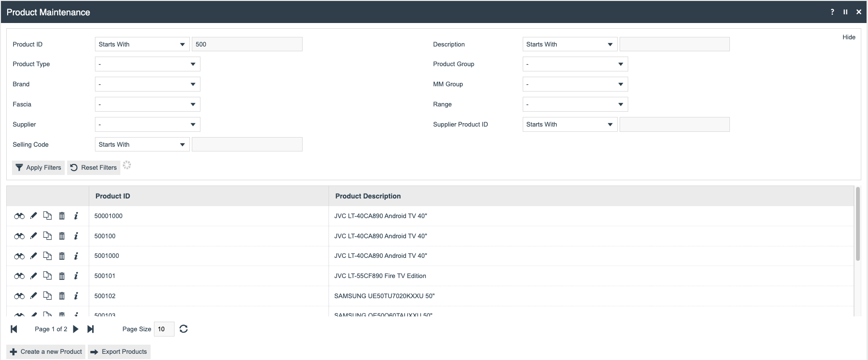The width and height of the screenshot is (868, 360).
Task: Expand the Brand dropdown
Action: pos(147,84)
